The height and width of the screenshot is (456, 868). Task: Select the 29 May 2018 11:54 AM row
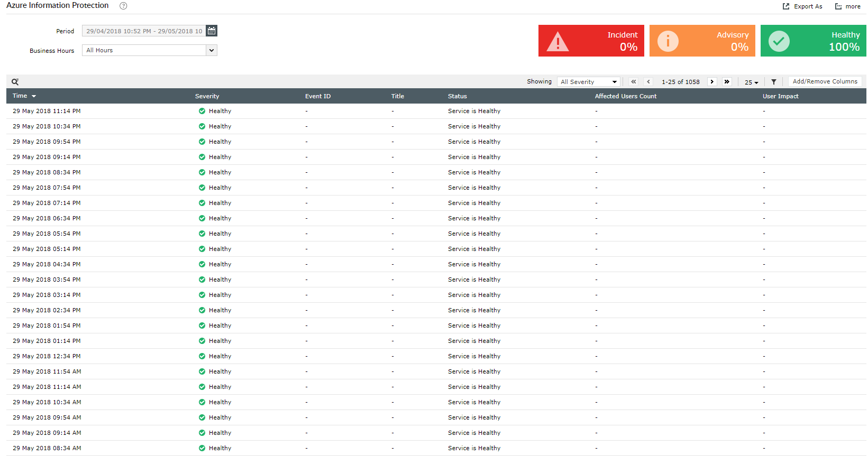(436, 371)
